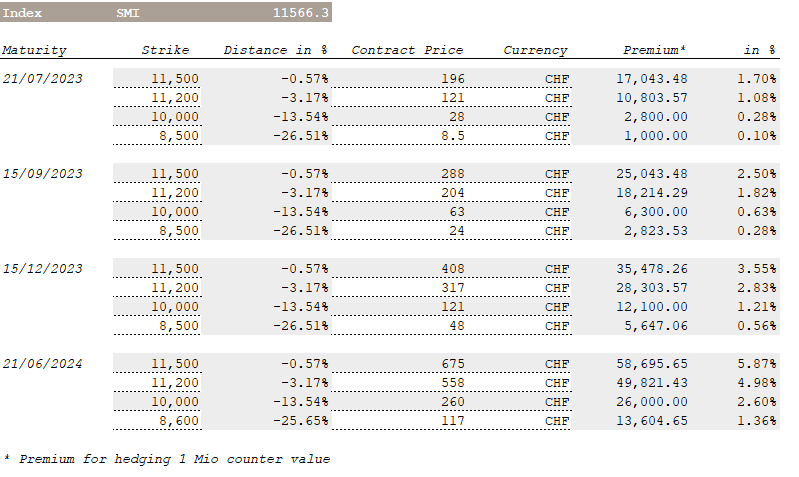799x477 pixels.
Task: Click the 5.87% premium percentage
Action: coord(756,364)
